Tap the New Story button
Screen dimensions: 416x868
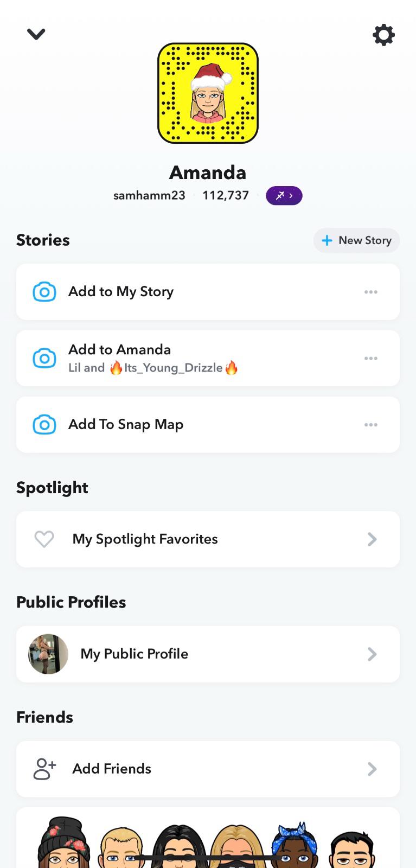click(356, 240)
